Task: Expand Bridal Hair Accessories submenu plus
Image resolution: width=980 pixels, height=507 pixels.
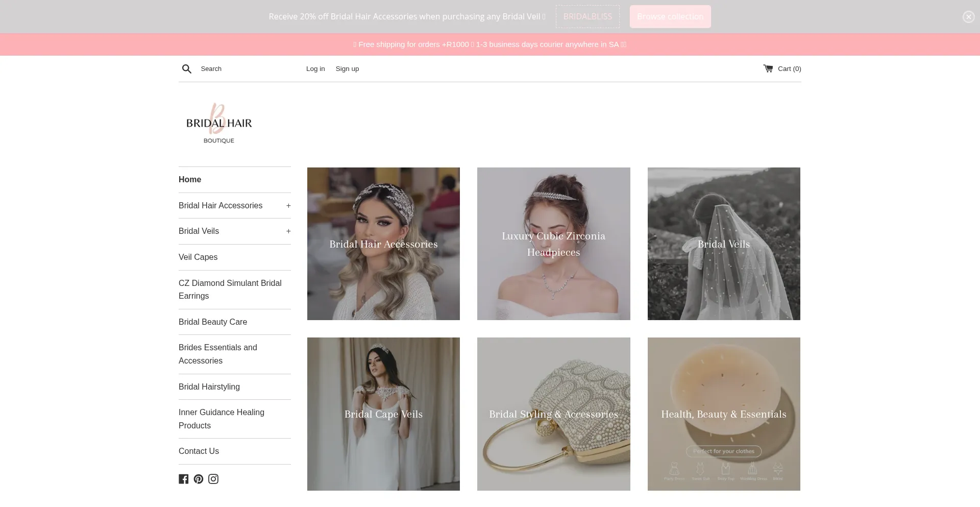Action: [x=288, y=206]
